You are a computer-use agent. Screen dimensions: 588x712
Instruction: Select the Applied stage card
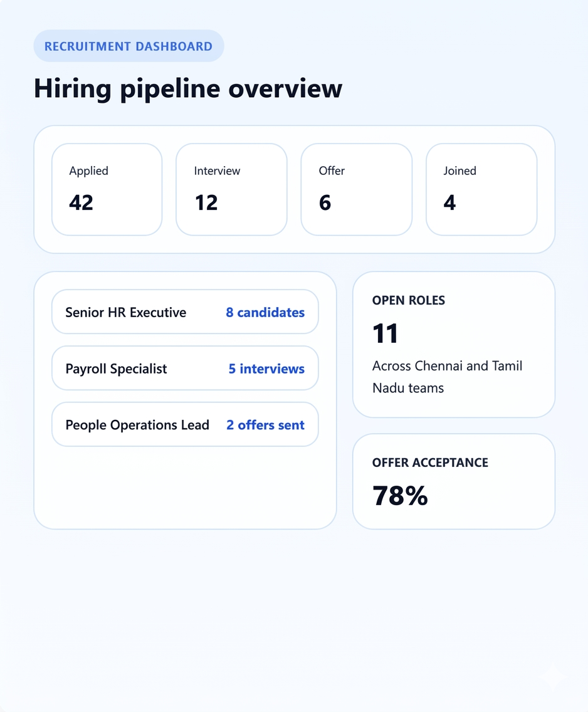coord(107,189)
